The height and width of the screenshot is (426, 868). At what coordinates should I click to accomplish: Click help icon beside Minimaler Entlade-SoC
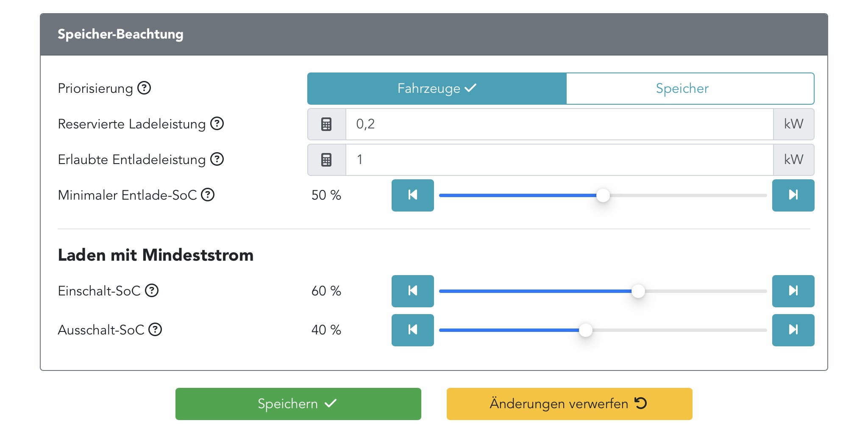(208, 195)
